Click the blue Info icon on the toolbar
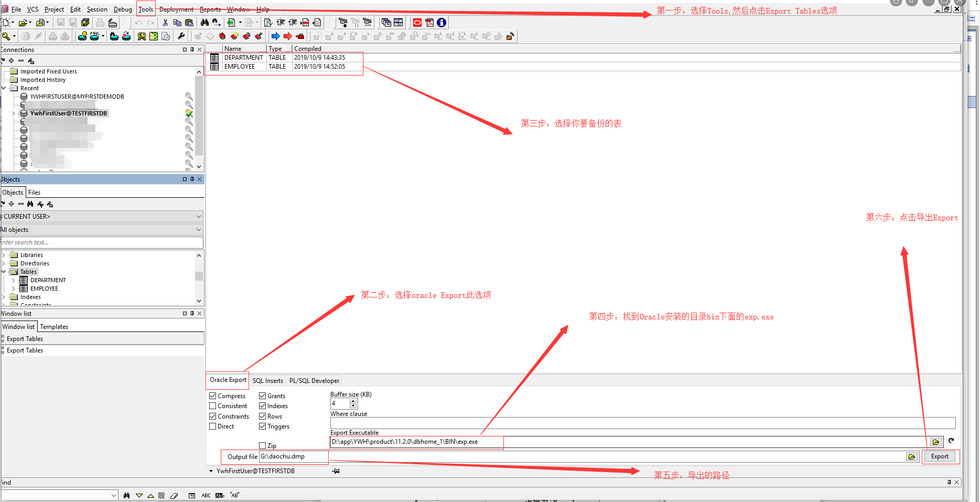980x502 pixels. (x=441, y=23)
